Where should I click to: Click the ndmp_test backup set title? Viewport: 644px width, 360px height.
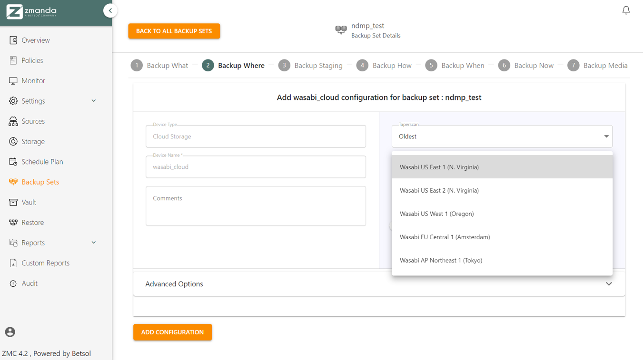tap(367, 26)
